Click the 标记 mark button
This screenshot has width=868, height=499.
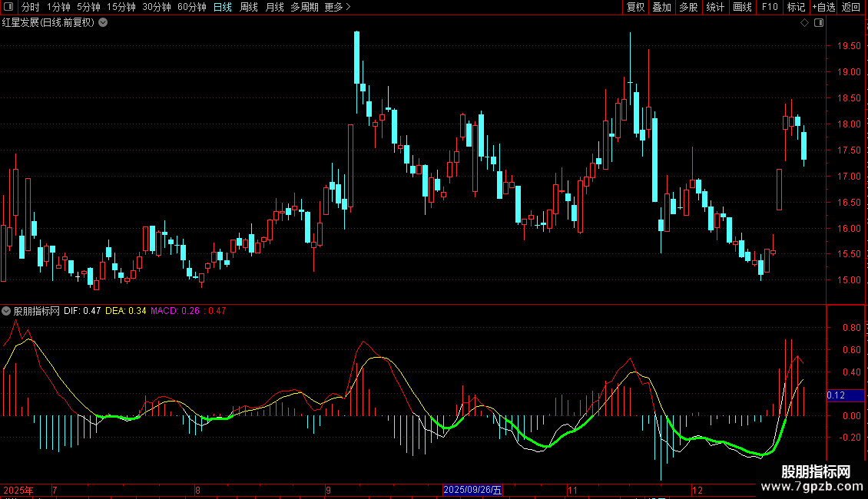coord(796,7)
